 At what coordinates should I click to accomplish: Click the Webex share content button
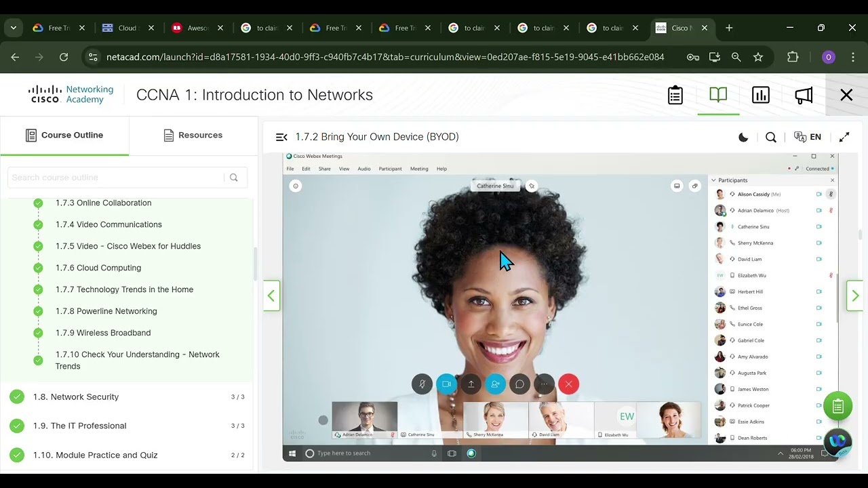[x=471, y=384]
